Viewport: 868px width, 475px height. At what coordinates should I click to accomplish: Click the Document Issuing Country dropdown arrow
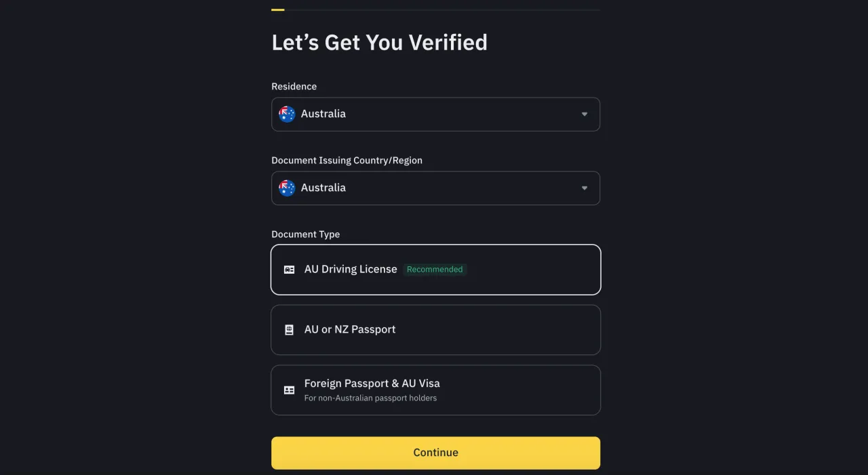[585, 188]
